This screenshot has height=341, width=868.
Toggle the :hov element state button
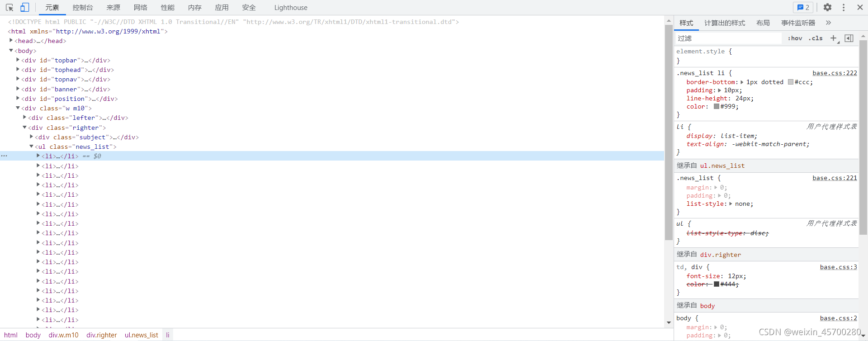(x=795, y=38)
